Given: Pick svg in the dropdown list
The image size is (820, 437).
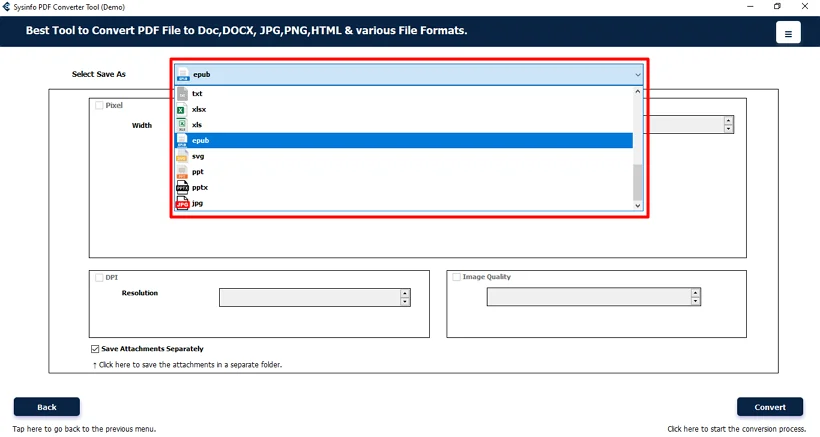Looking at the screenshot, I should [x=403, y=156].
